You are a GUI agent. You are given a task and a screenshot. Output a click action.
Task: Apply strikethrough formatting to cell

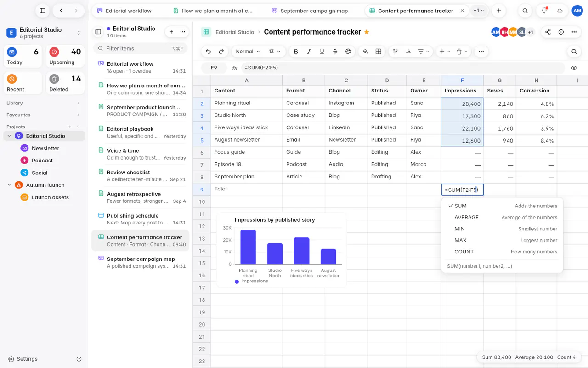[335, 52]
